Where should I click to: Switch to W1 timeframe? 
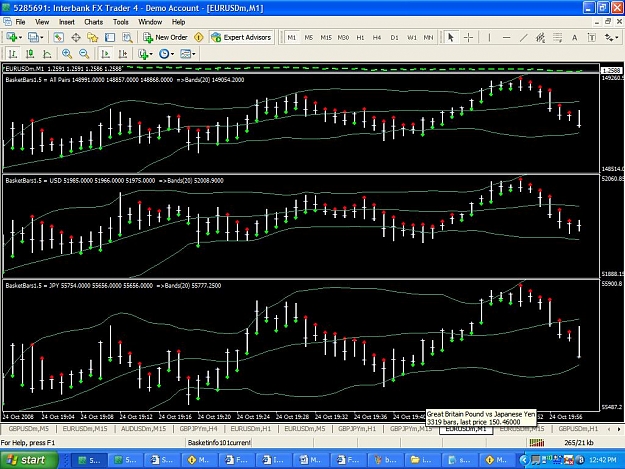pyautogui.click(x=412, y=37)
